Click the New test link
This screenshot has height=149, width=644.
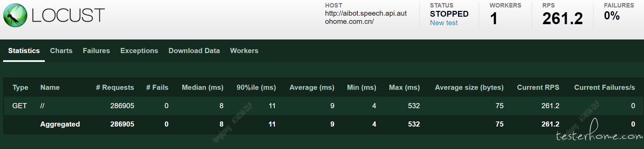(x=444, y=23)
